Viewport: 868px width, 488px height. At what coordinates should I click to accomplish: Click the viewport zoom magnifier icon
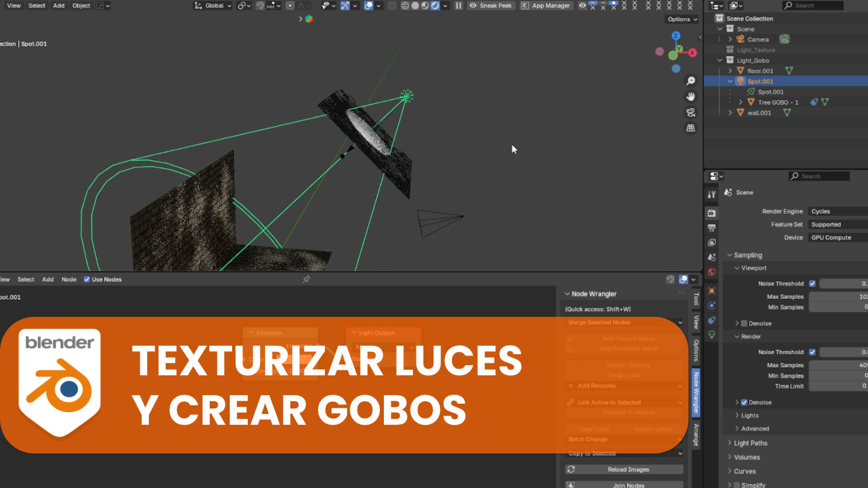pos(691,81)
